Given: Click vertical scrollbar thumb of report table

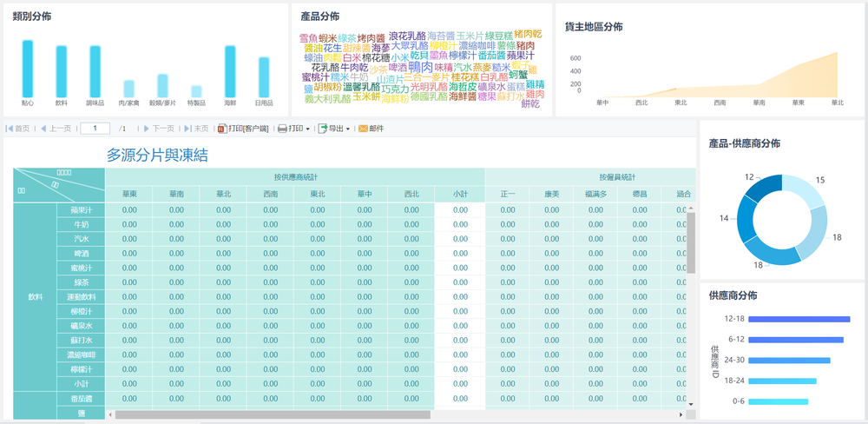Looking at the screenshot, I should (x=691, y=242).
